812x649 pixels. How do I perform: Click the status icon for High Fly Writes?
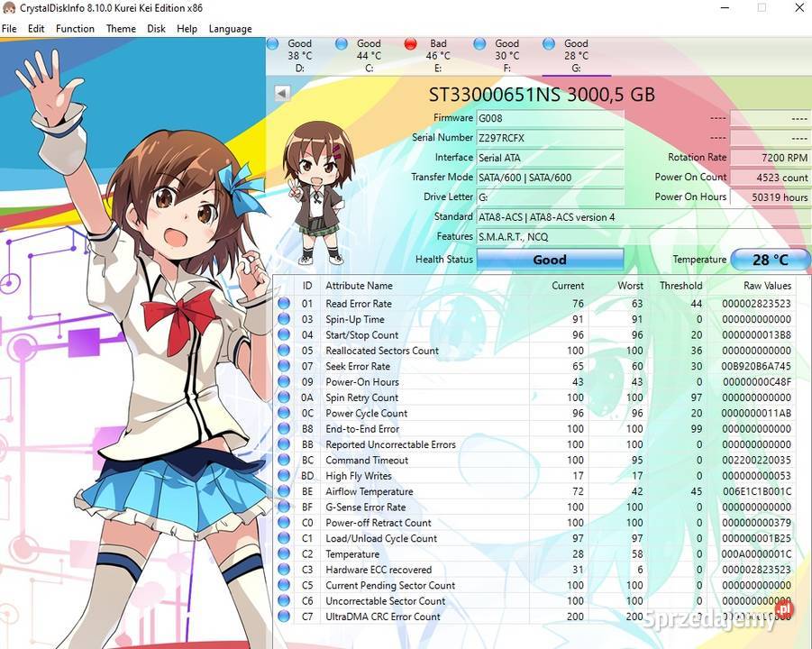[x=284, y=476]
